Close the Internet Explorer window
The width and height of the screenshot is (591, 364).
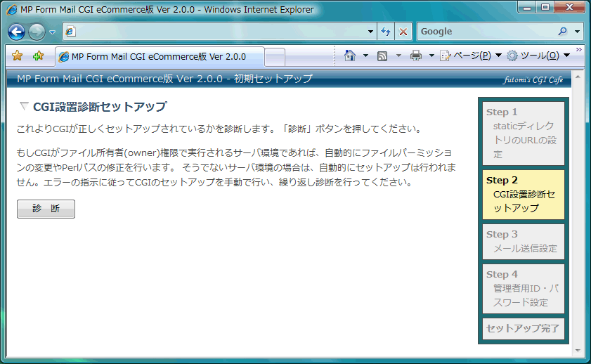click(569, 8)
